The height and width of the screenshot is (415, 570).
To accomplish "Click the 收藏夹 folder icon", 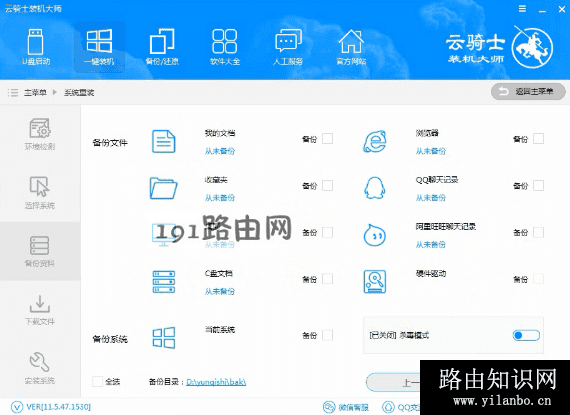I will [x=164, y=188].
